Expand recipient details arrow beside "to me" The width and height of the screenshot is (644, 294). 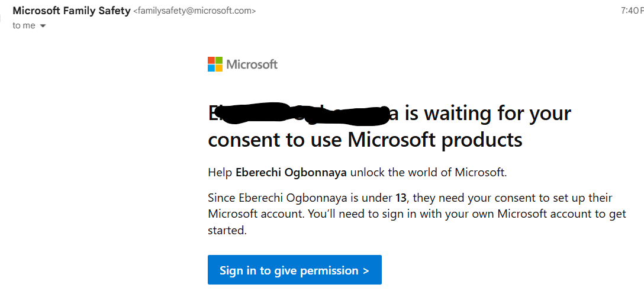pos(43,26)
